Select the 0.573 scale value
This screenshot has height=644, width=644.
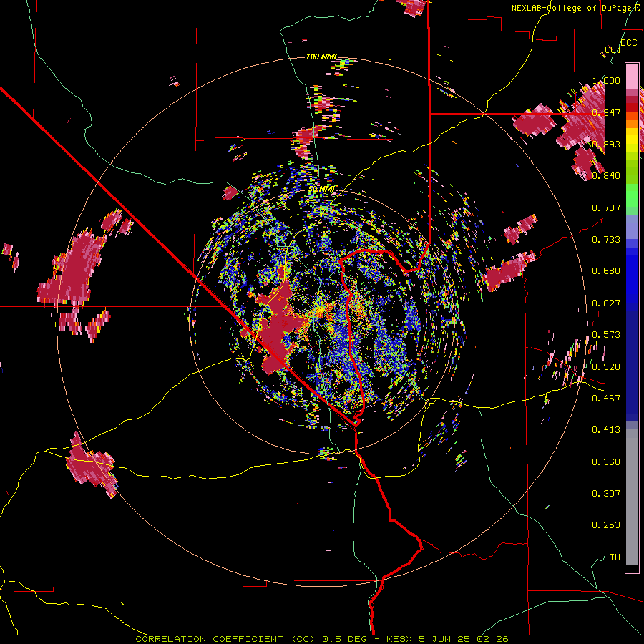pos(606,335)
